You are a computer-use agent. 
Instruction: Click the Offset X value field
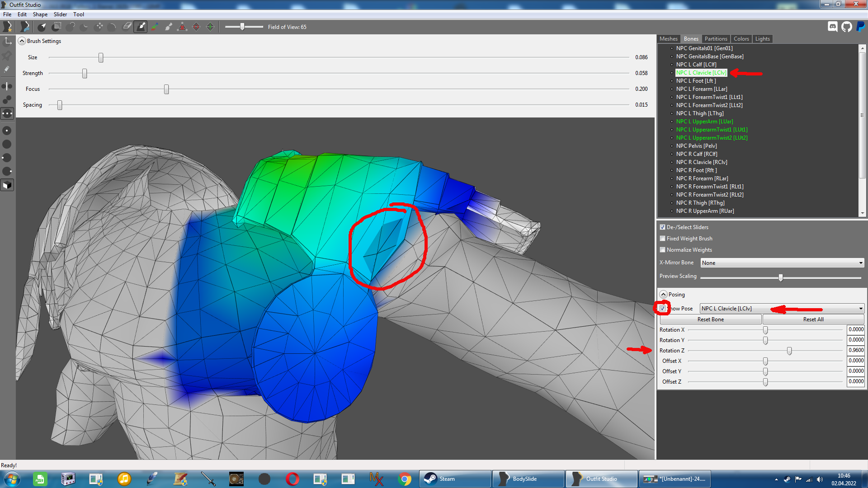click(856, 361)
